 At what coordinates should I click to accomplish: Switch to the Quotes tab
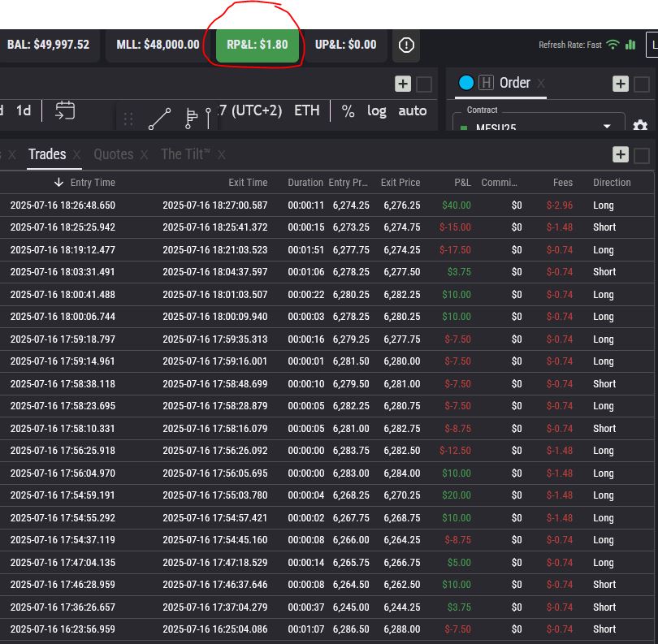(113, 154)
